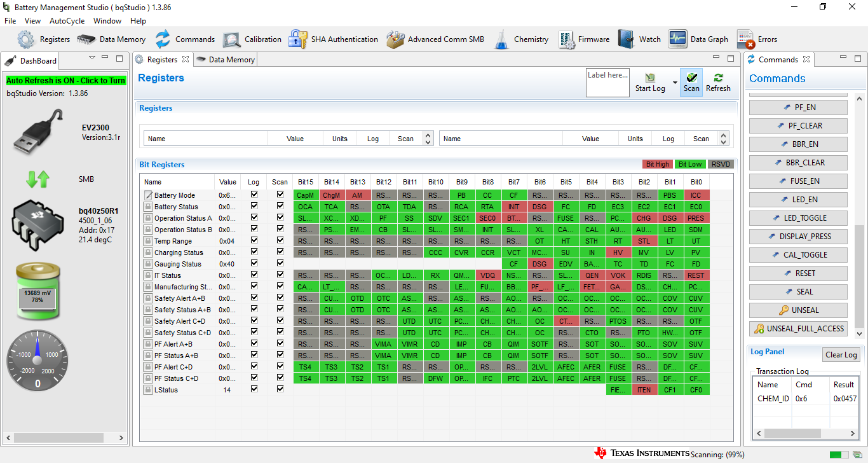Switch to the Data Memory tab
868x463 pixels.
(226, 60)
